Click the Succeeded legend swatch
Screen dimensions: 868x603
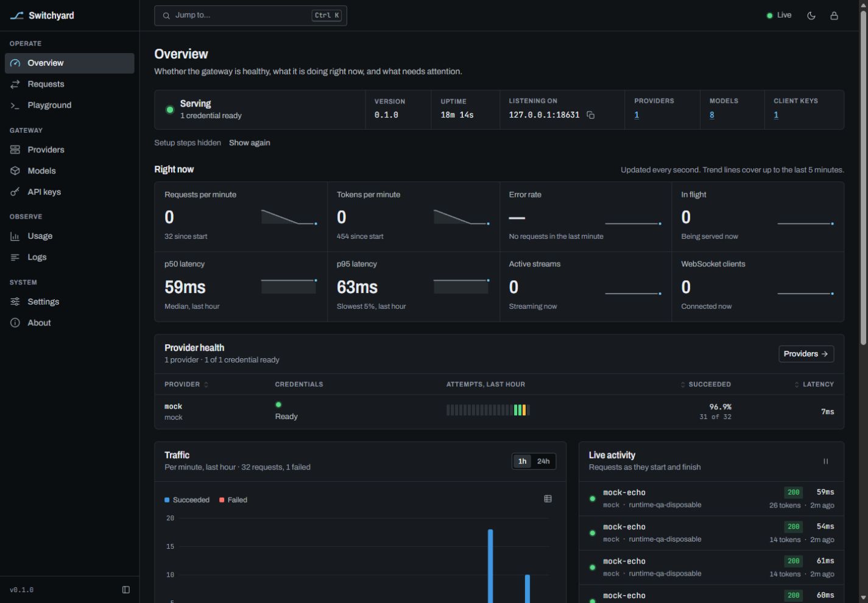coord(167,500)
